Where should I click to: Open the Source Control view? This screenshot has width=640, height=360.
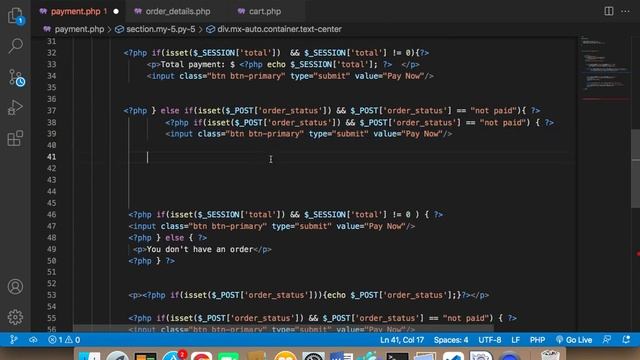(x=16, y=78)
